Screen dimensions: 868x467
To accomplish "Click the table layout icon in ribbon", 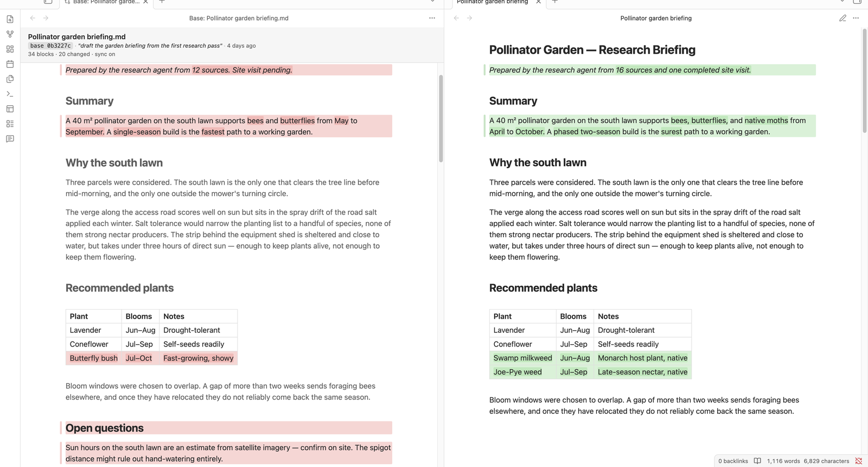I will point(10,109).
